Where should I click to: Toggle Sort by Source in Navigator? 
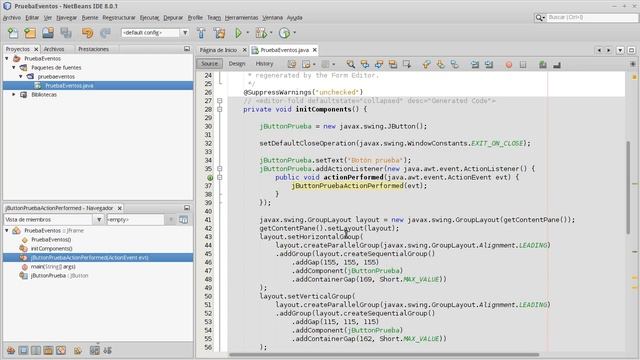tap(108, 350)
